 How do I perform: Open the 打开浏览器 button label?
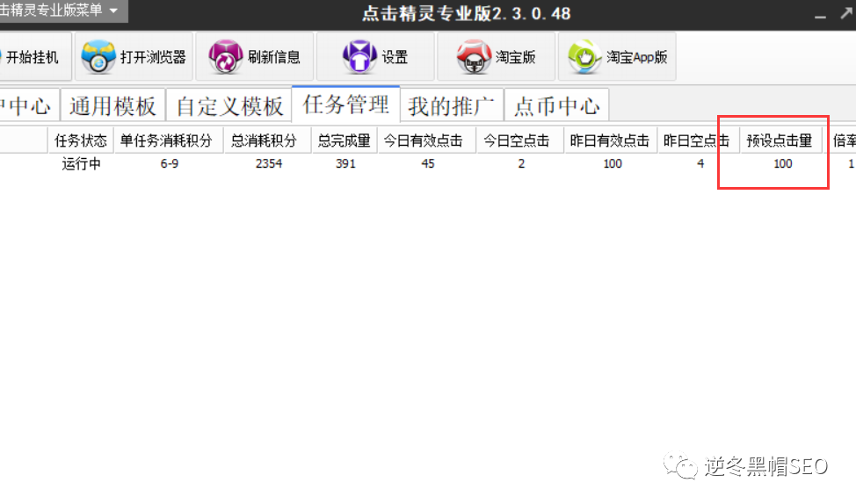click(153, 57)
